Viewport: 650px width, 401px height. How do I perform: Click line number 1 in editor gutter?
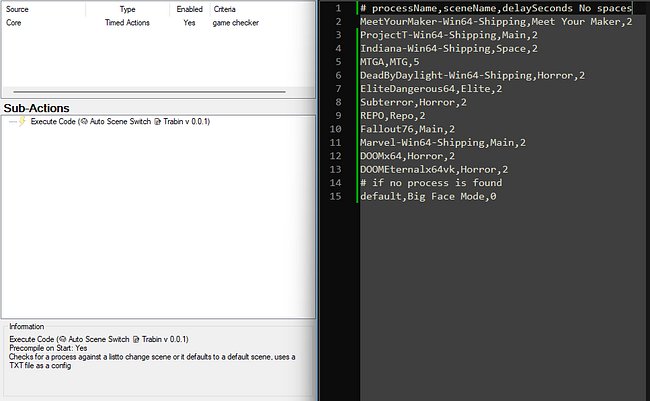tap(338, 8)
